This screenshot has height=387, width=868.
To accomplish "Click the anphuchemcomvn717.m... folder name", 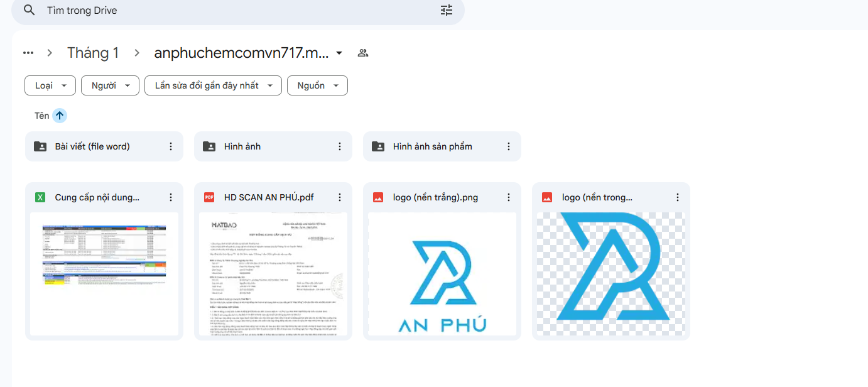I will click(241, 53).
